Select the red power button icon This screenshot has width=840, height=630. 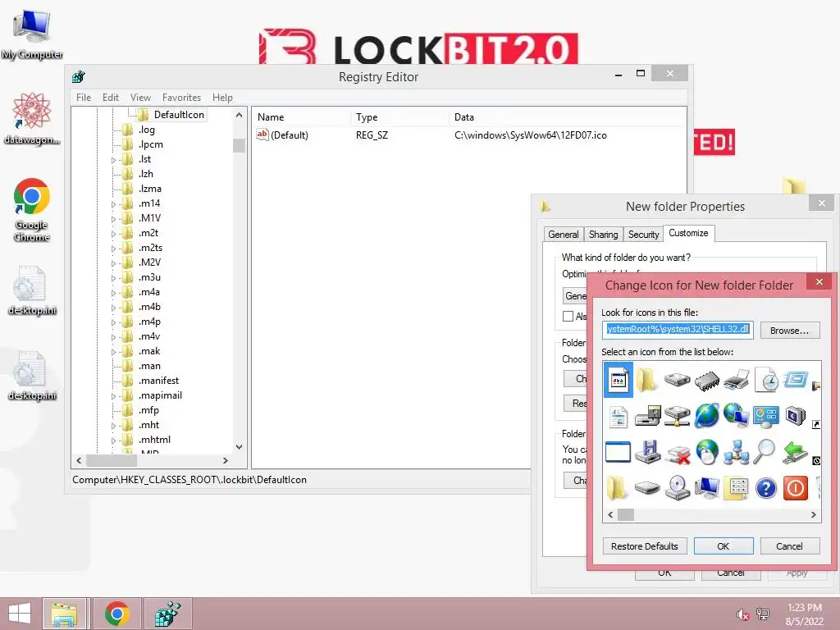coord(796,488)
